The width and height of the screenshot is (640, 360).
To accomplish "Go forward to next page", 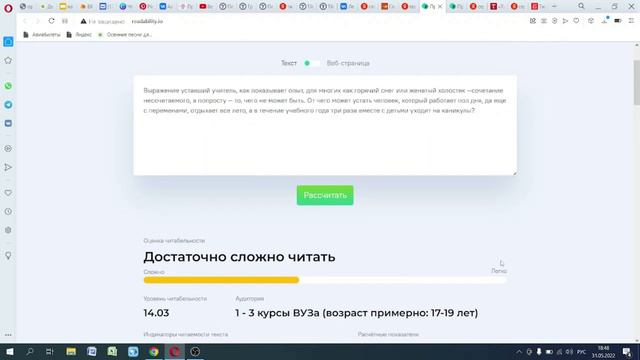I will (38, 21).
